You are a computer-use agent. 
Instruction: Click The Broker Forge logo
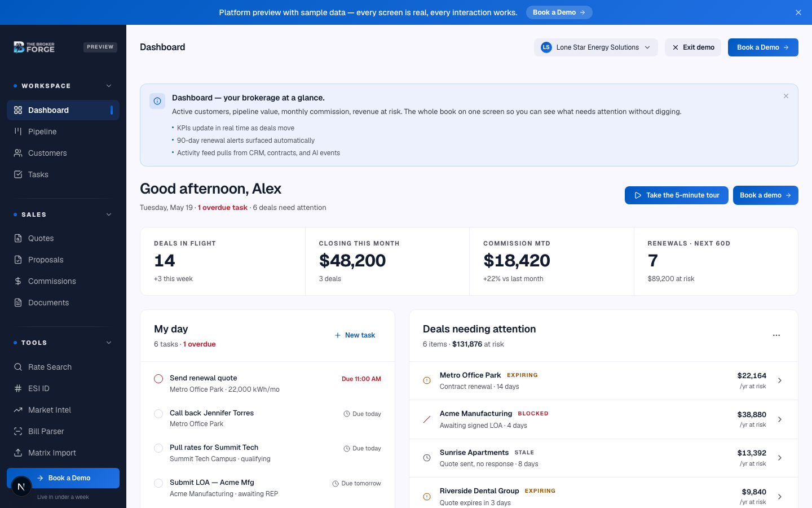coord(34,47)
